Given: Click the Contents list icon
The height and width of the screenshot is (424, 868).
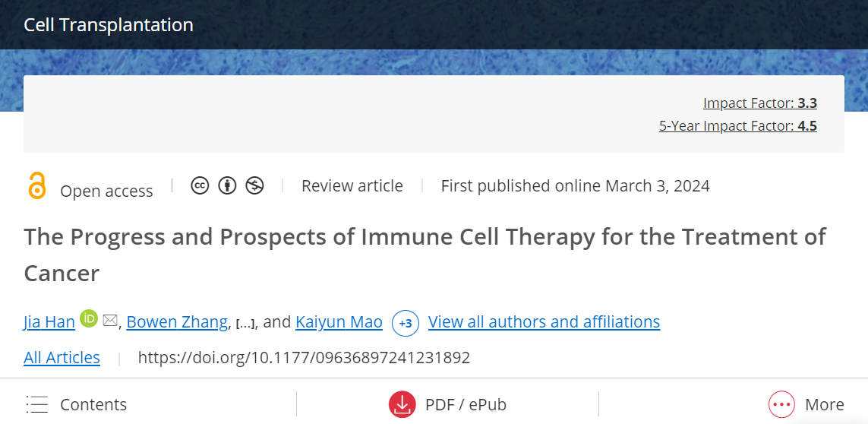Looking at the screenshot, I should tap(37, 404).
